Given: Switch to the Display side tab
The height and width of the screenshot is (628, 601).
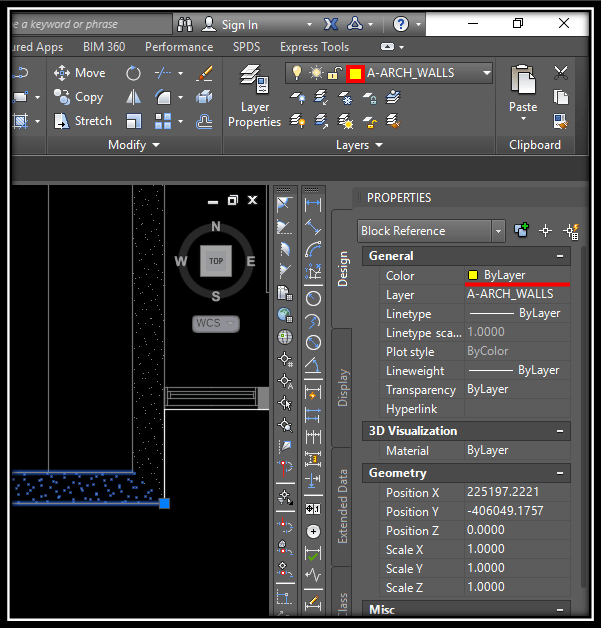Looking at the screenshot, I should click(x=343, y=387).
